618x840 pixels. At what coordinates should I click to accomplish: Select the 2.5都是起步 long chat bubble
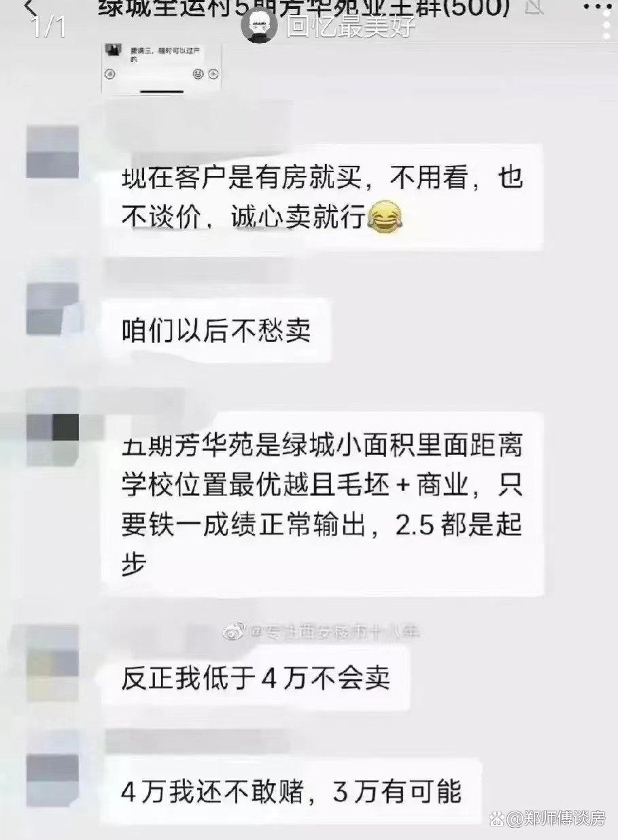pyautogui.click(x=322, y=504)
